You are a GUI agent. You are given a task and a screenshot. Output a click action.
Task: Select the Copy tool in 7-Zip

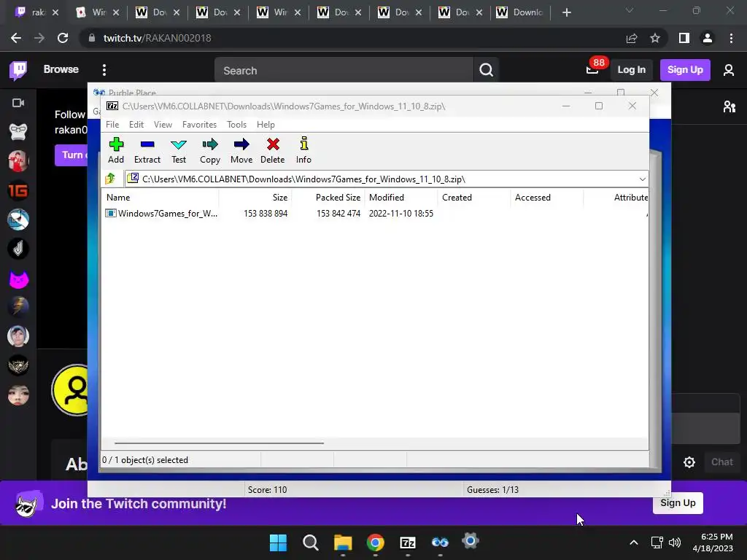click(210, 151)
